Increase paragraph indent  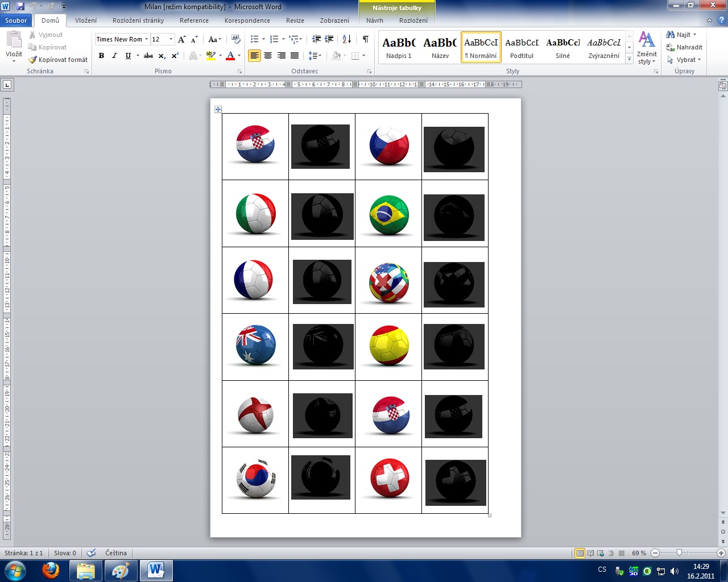click(329, 39)
